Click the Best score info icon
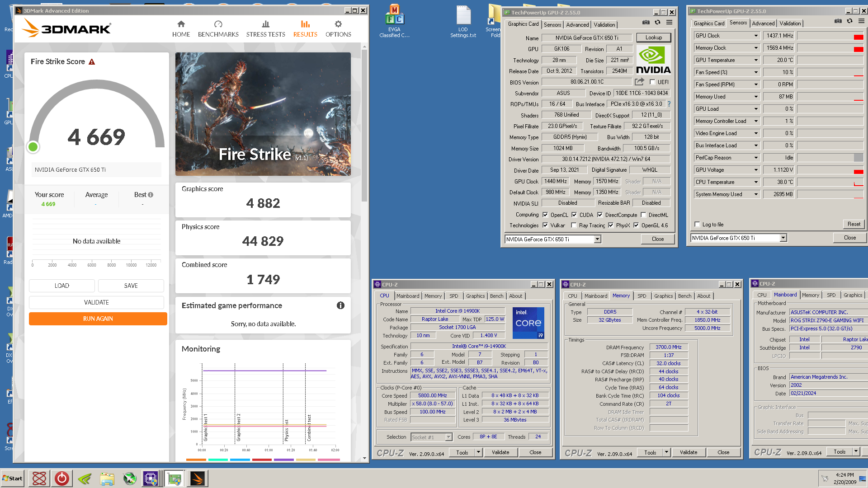 pyautogui.click(x=151, y=195)
